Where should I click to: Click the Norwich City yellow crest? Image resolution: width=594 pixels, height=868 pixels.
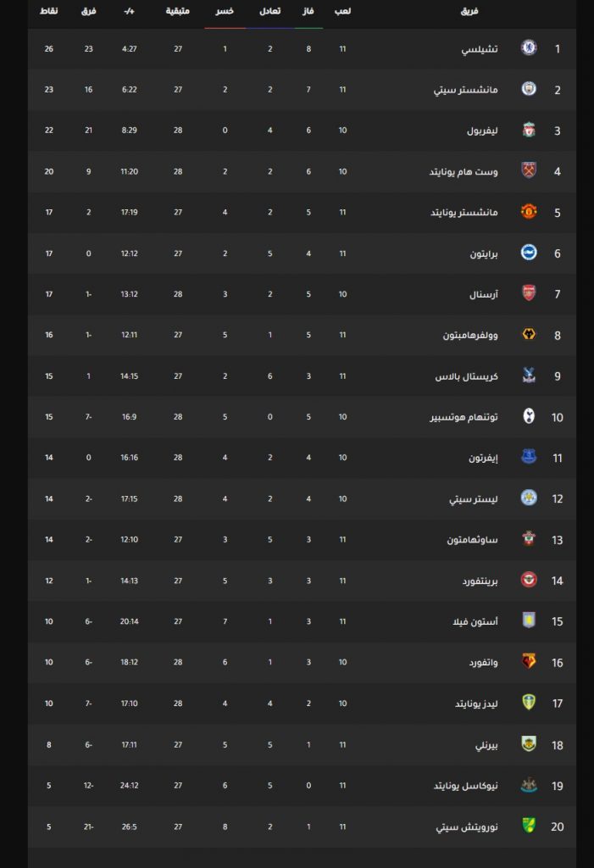coord(529,826)
